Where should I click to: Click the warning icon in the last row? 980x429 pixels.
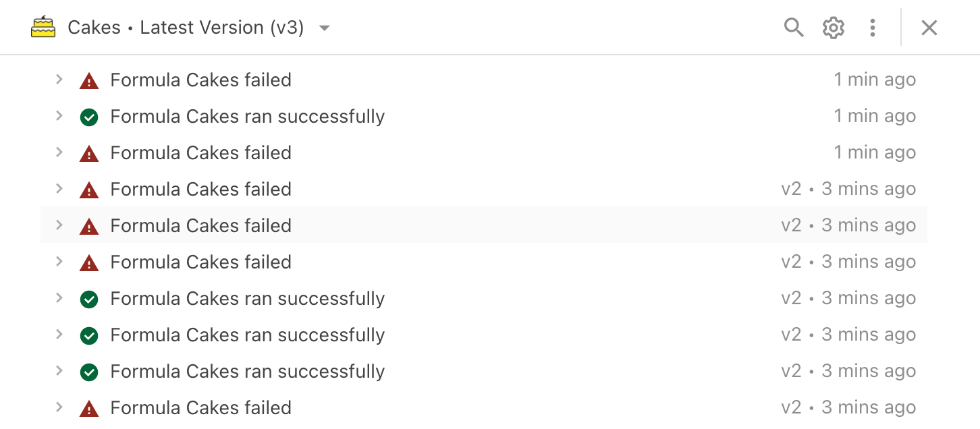click(89, 409)
